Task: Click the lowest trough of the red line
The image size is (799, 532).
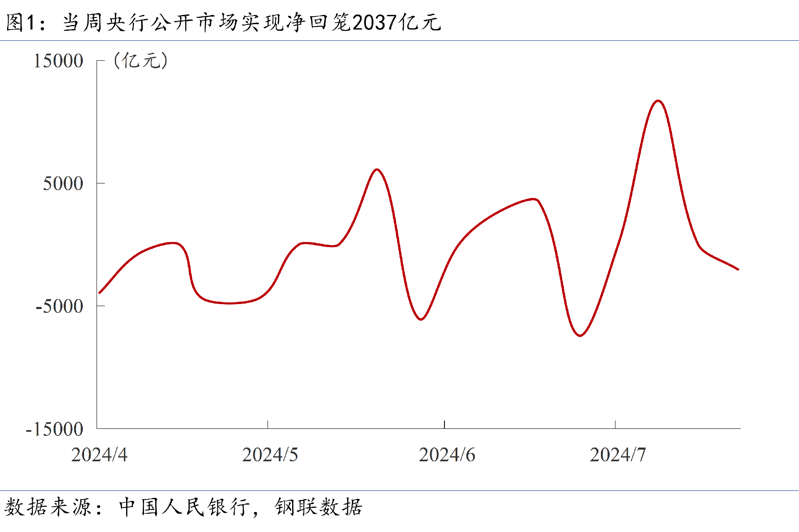Action: click(580, 335)
